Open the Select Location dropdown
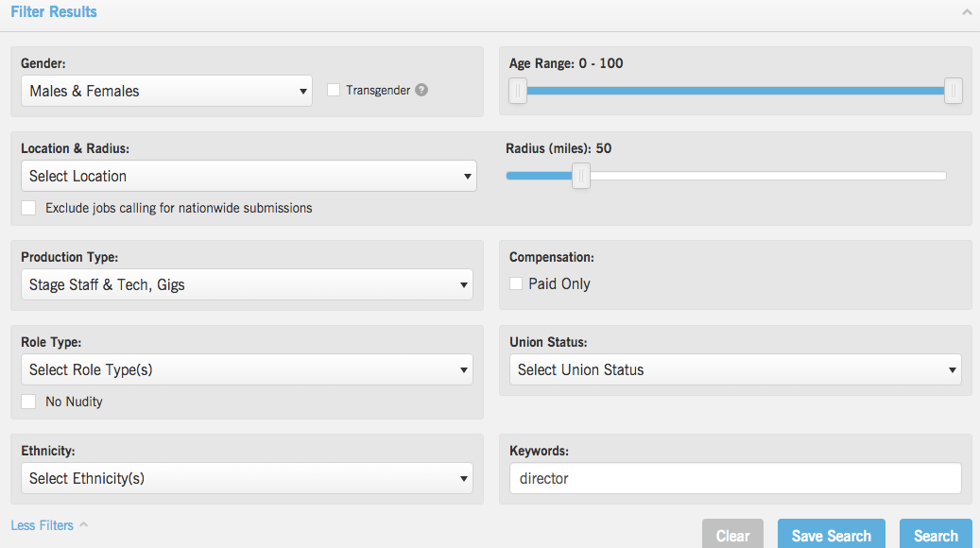This screenshot has width=980, height=548. coord(249,177)
